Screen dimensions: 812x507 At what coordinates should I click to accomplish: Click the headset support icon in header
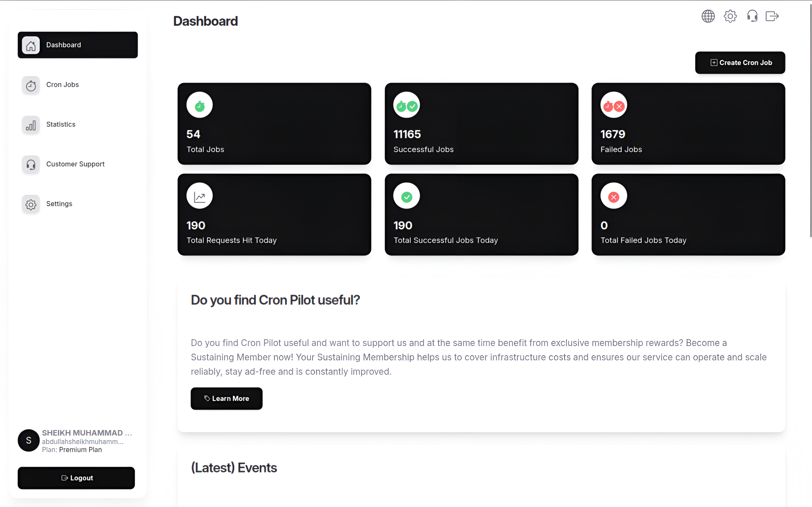[752, 16]
